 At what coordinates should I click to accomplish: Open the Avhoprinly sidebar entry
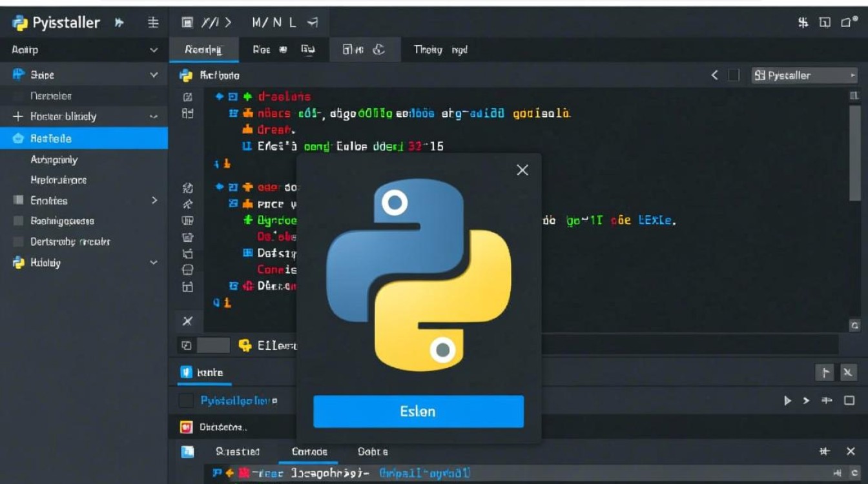54,159
